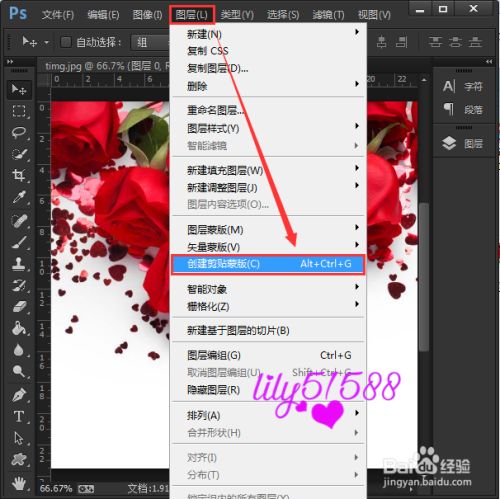Choose 复制 CSS menu entry

pyautogui.click(x=267, y=51)
